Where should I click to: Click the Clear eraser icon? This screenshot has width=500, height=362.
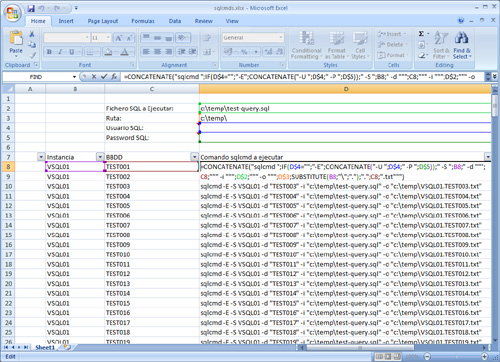coord(422,55)
